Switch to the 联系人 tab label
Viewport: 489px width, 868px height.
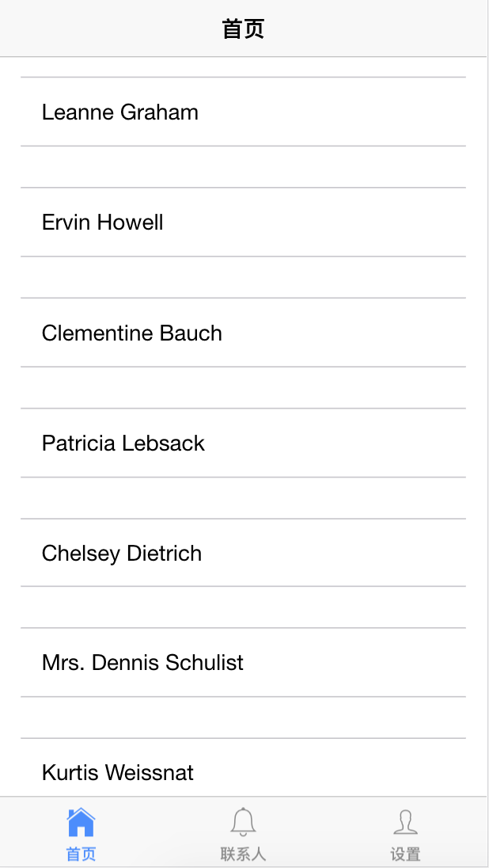243,855
